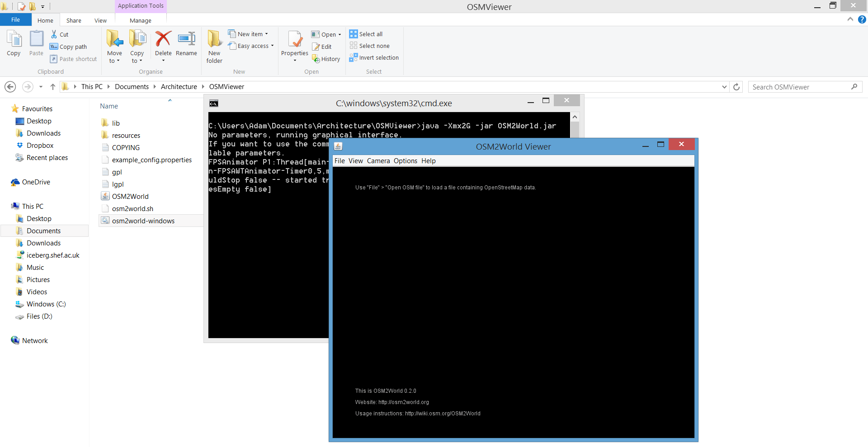Click the Copy path button

tap(68, 47)
